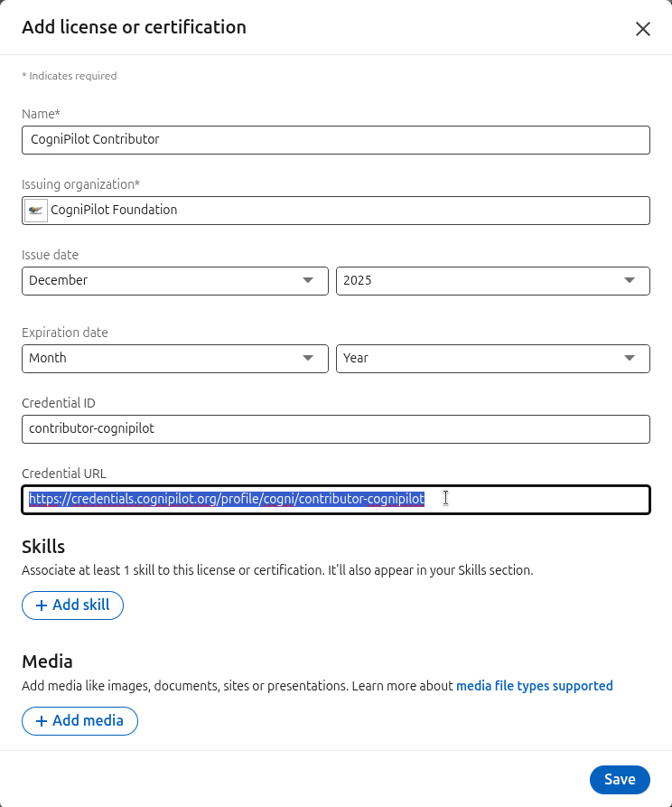Open the expiration date Year dropdown
The image size is (672, 807).
pyautogui.click(x=492, y=358)
